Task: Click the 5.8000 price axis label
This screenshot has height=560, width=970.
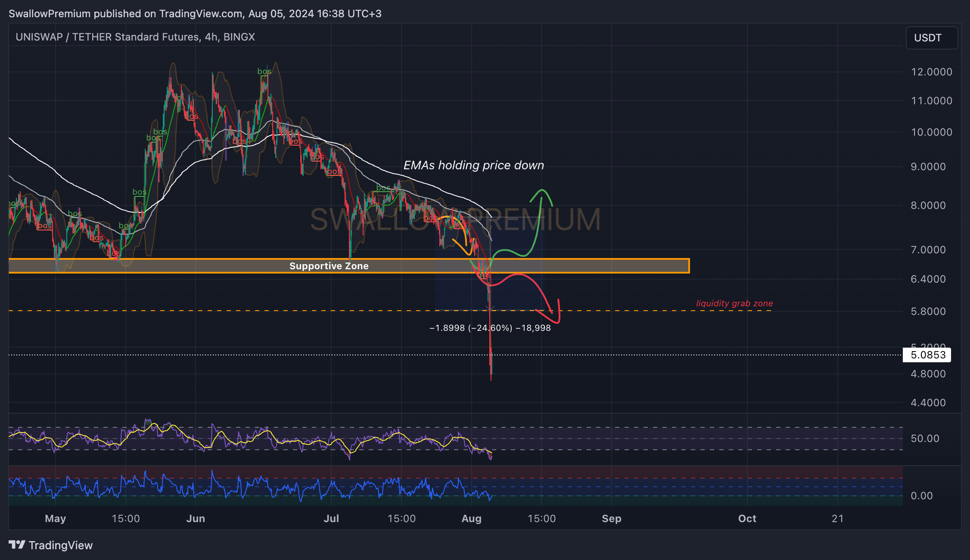Action: click(928, 311)
